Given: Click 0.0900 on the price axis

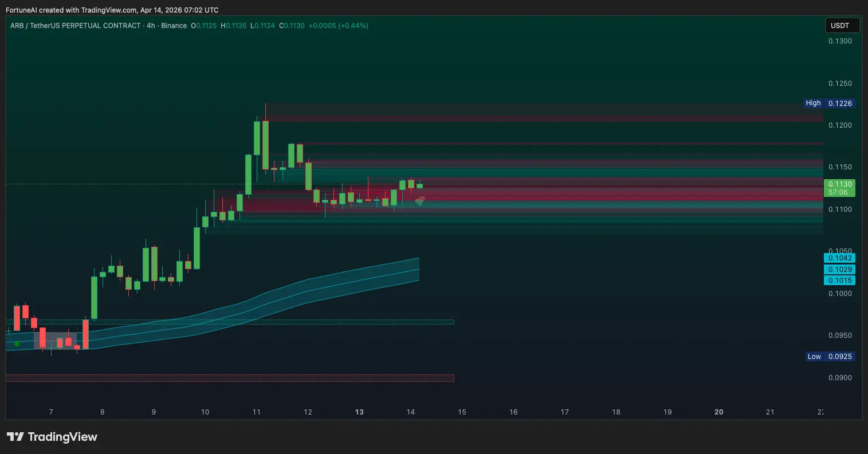Looking at the screenshot, I should (840, 378).
